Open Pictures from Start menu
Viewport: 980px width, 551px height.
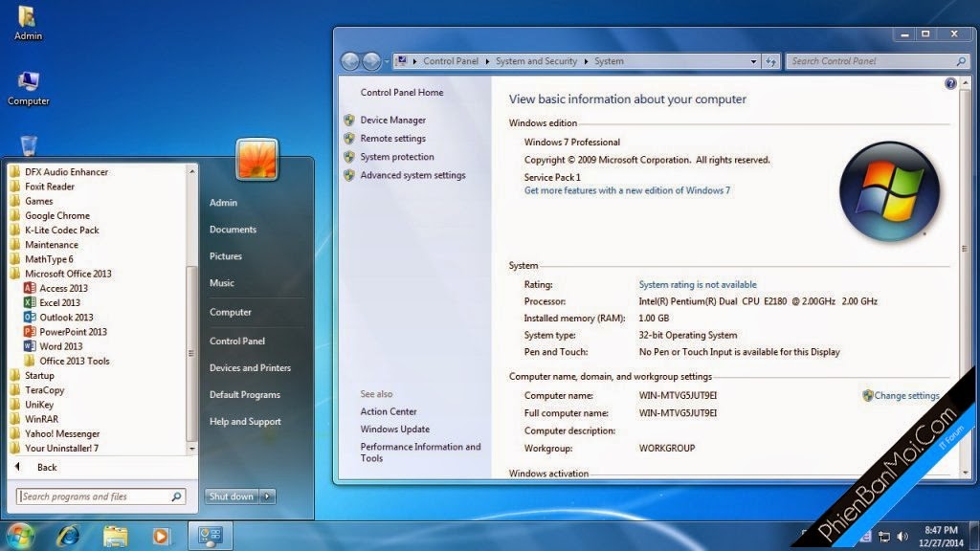[226, 256]
